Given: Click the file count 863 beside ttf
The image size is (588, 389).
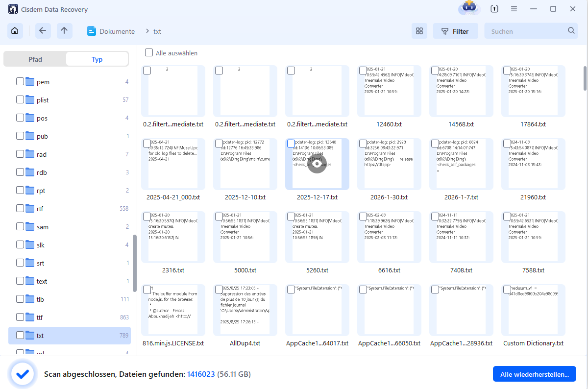Looking at the screenshot, I should tap(124, 317).
